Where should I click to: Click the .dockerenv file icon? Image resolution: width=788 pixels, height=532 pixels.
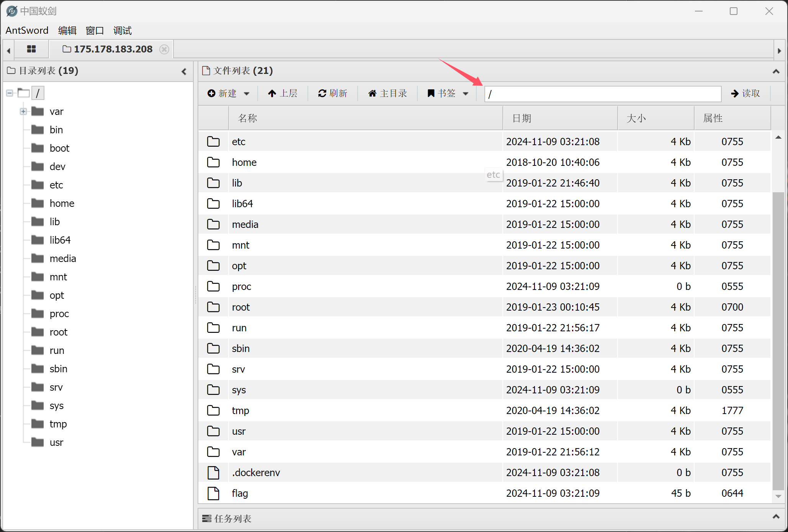pos(213,473)
